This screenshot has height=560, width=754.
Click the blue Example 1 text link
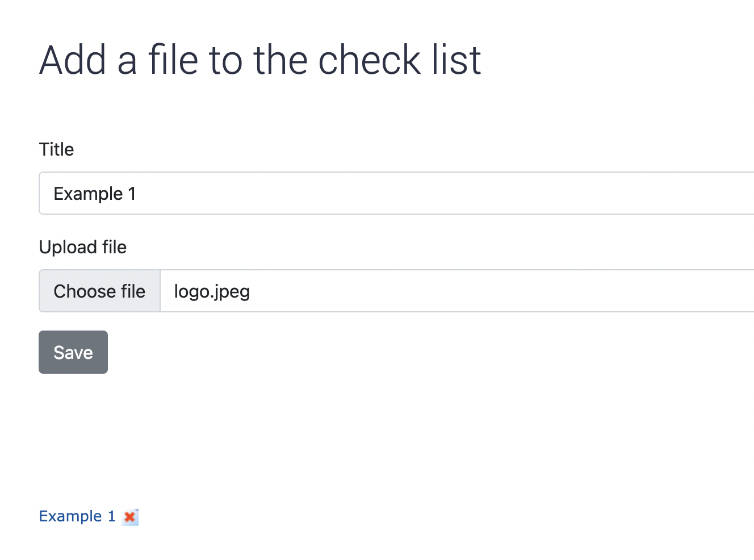pyautogui.click(x=77, y=516)
